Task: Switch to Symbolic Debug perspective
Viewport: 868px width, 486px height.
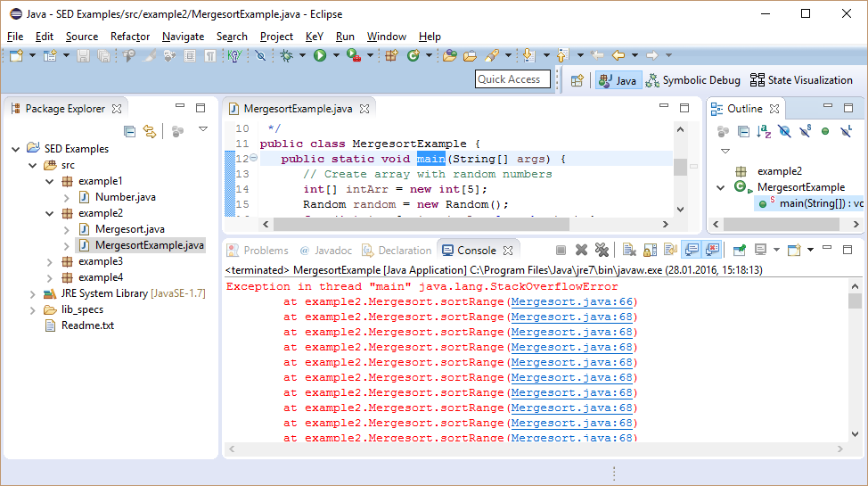Action: tap(693, 80)
